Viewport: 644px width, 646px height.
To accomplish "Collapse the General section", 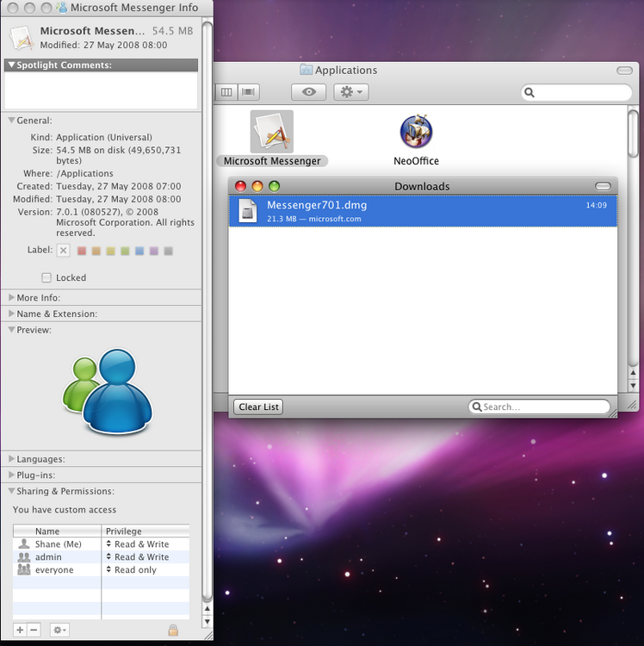I will click(11, 121).
